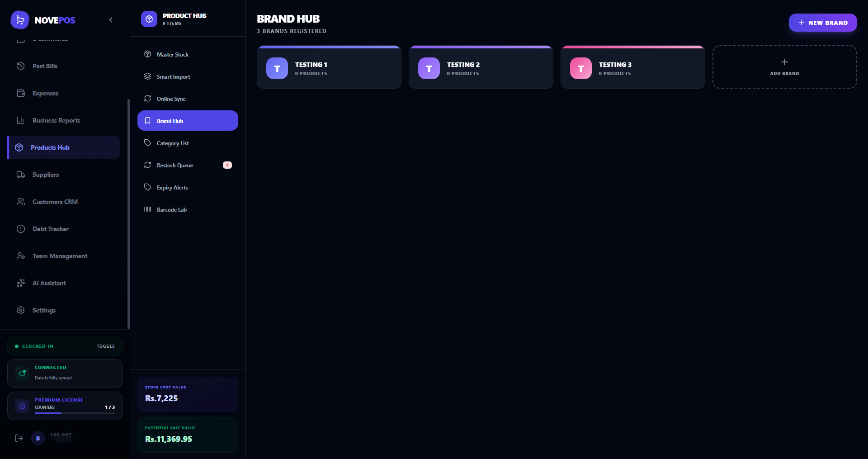Click the counters license progress bar
This screenshot has height=459, width=868.
pos(75,413)
